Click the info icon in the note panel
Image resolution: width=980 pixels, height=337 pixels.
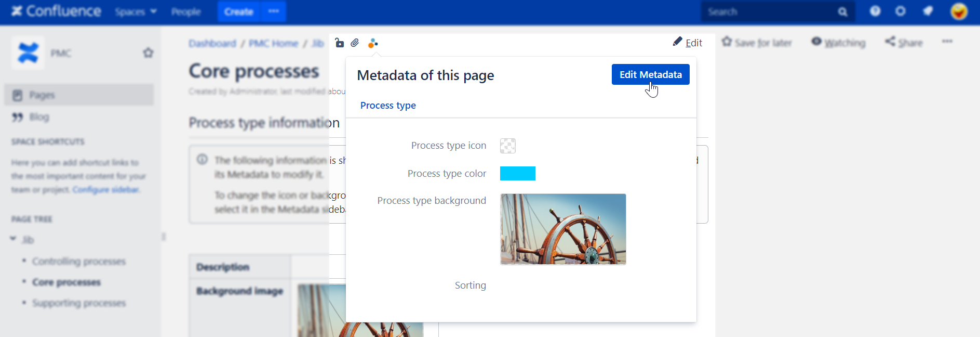tap(203, 159)
